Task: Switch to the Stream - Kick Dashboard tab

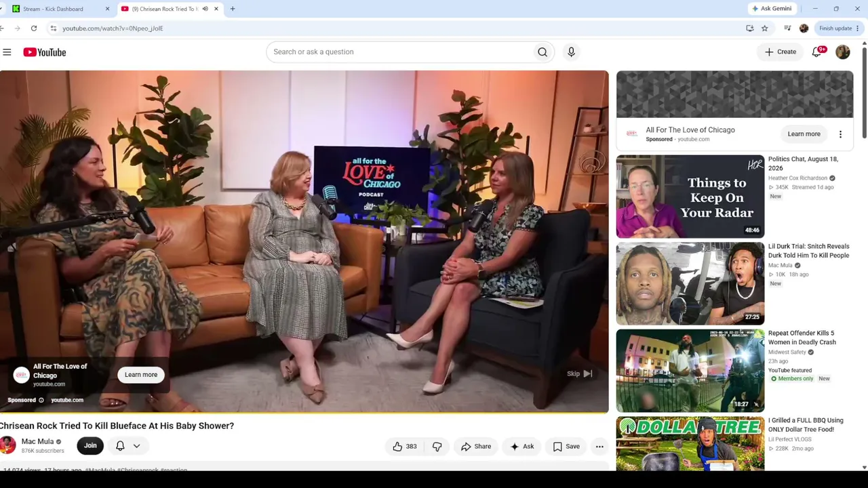Action: [x=60, y=9]
